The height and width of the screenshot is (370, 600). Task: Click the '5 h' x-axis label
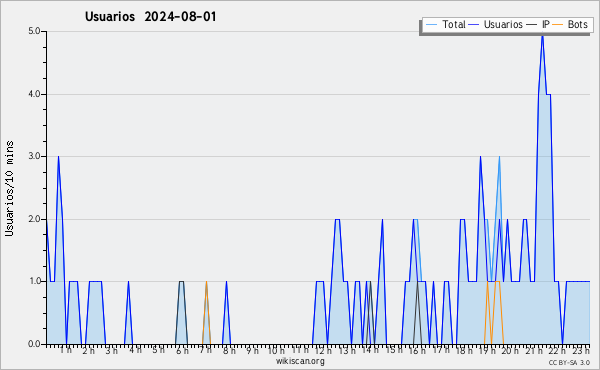pos(158,350)
